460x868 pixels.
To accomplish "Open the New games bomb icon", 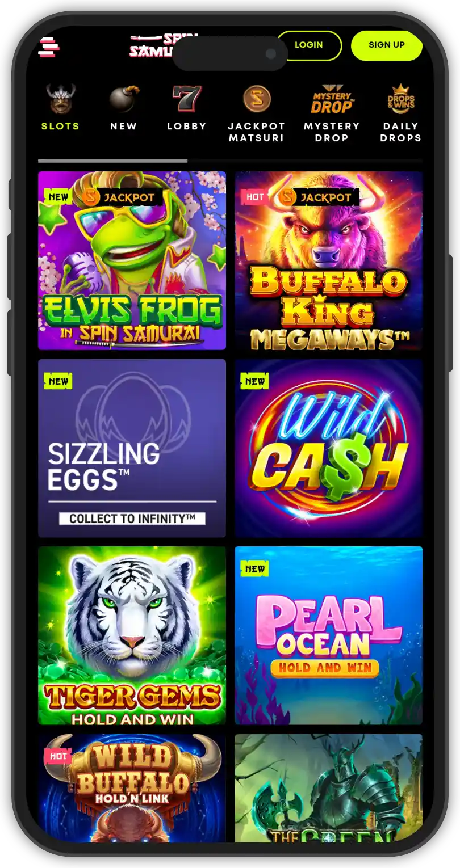I will [x=124, y=99].
